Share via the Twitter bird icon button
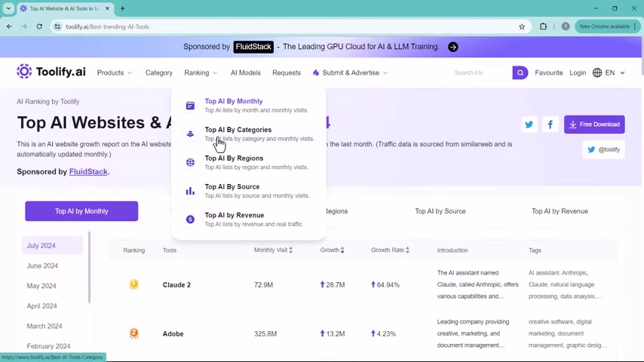This screenshot has width=644, height=362. click(529, 124)
